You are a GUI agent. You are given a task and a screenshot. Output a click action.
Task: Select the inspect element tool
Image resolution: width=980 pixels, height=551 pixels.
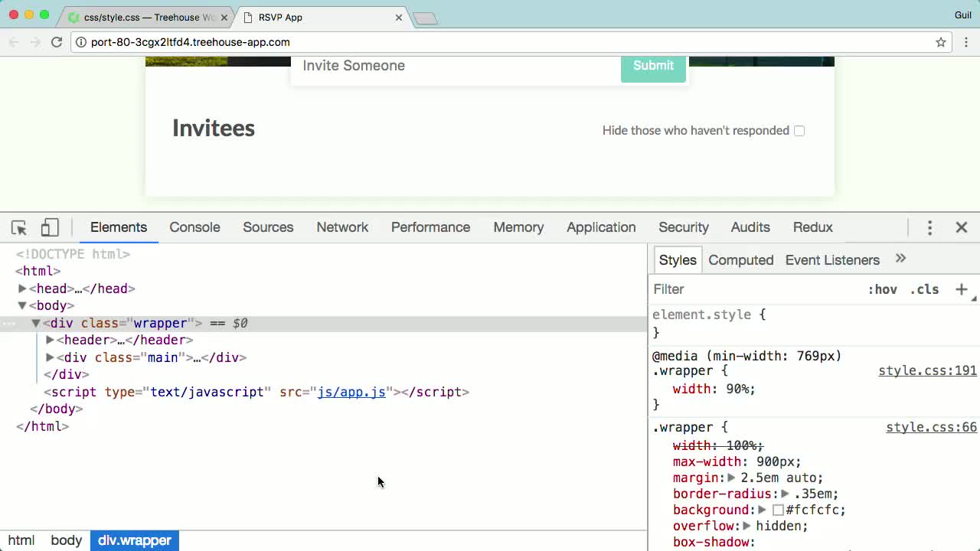pyautogui.click(x=18, y=227)
